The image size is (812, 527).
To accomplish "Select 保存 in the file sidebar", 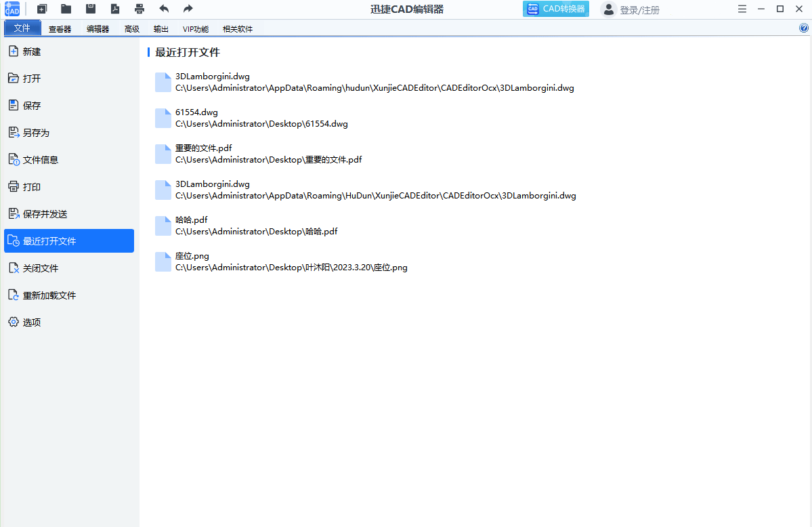I will tap(69, 105).
